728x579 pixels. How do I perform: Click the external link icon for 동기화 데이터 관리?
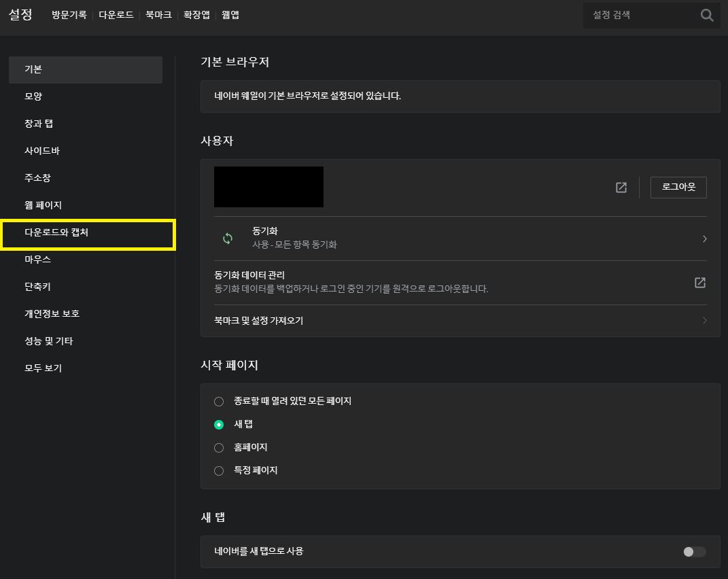click(x=699, y=283)
